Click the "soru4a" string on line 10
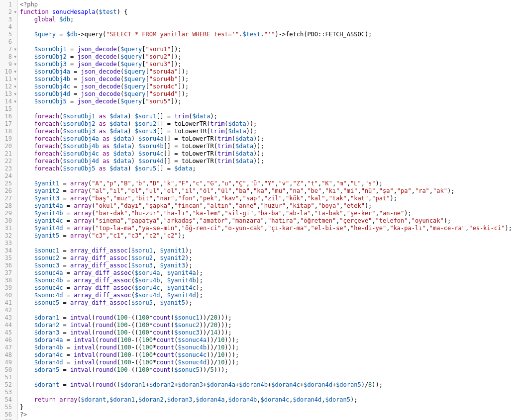 coord(164,72)
